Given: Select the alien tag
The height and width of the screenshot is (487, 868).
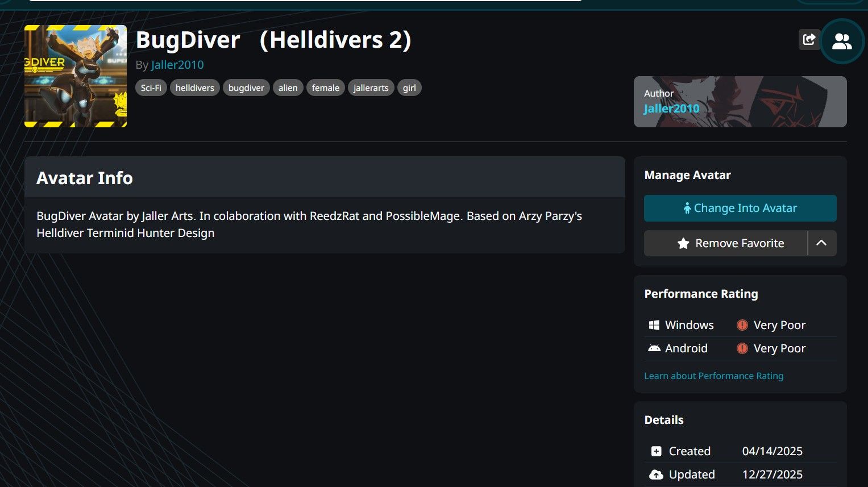Looking at the screenshot, I should [x=288, y=88].
